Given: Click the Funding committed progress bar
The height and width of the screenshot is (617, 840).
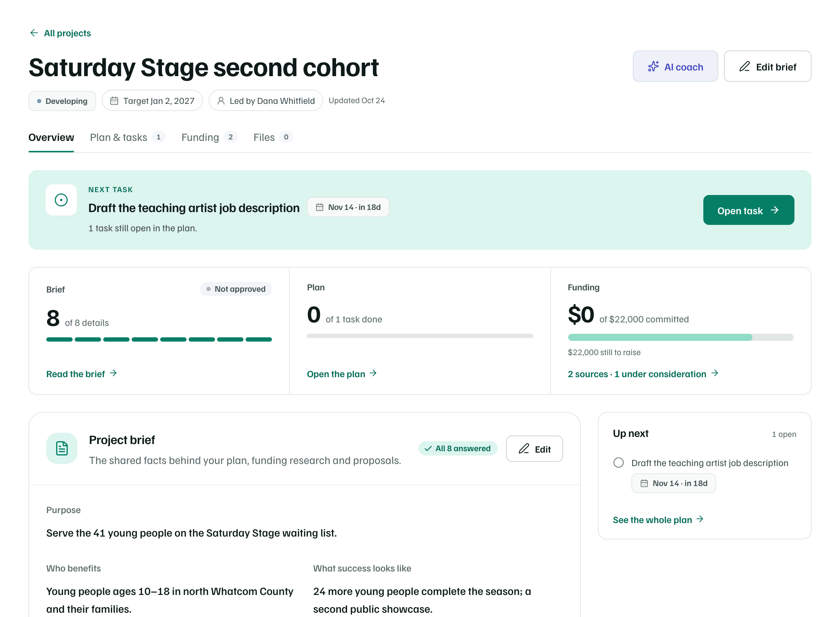Looking at the screenshot, I should point(681,337).
